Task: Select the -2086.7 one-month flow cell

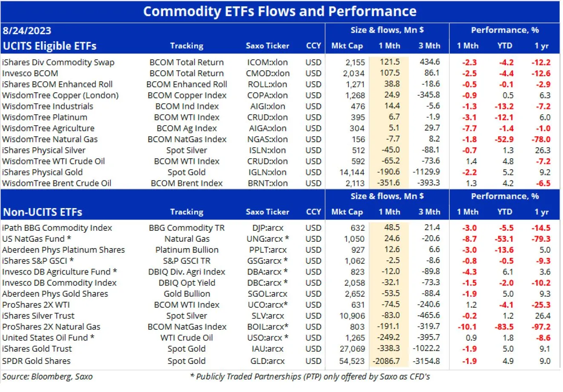Action: (386, 361)
